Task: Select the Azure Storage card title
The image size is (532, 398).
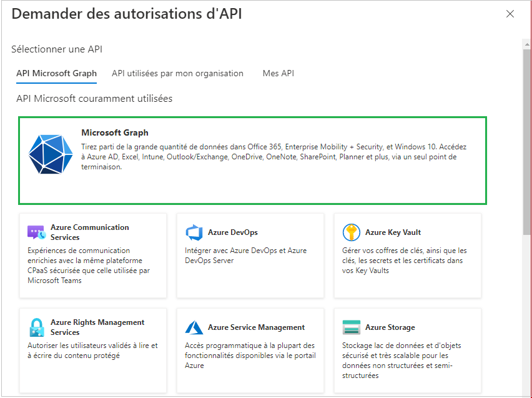Action: (x=390, y=327)
